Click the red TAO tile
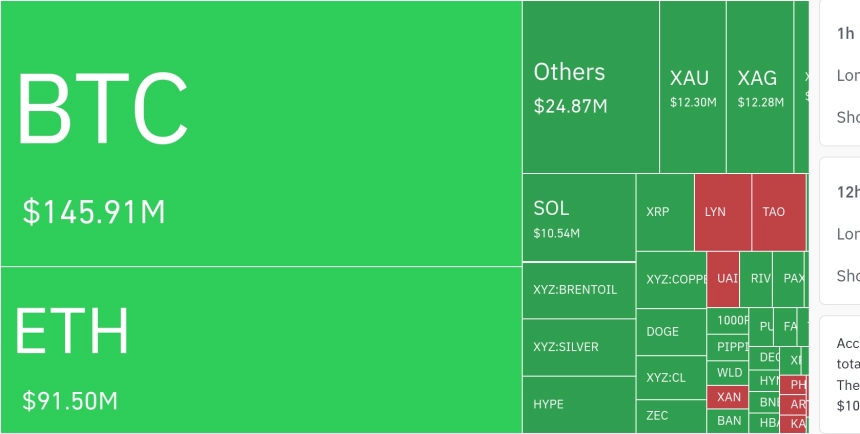The height and width of the screenshot is (434, 860). tap(778, 212)
